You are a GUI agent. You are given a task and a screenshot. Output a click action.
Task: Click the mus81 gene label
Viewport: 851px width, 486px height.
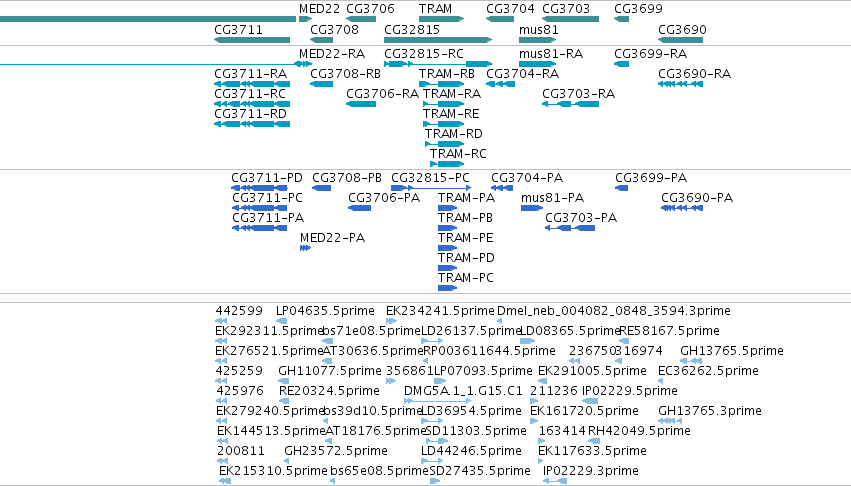[538, 30]
